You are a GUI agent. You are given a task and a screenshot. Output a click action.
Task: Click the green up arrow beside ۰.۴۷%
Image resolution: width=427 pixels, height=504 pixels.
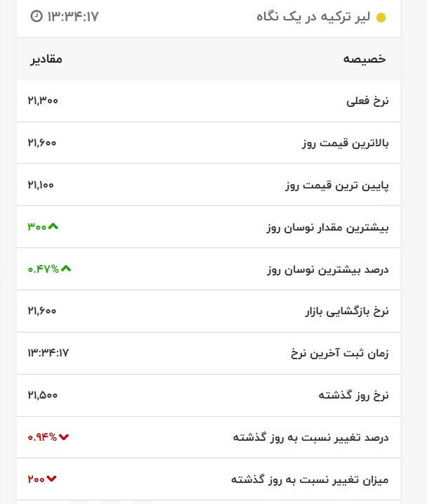(66, 269)
